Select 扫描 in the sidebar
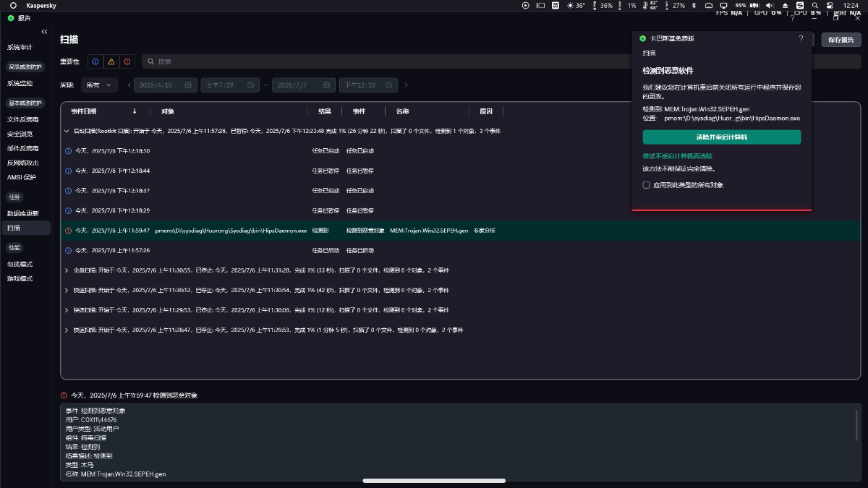Image resolution: width=868 pixels, height=488 pixels. click(x=26, y=228)
